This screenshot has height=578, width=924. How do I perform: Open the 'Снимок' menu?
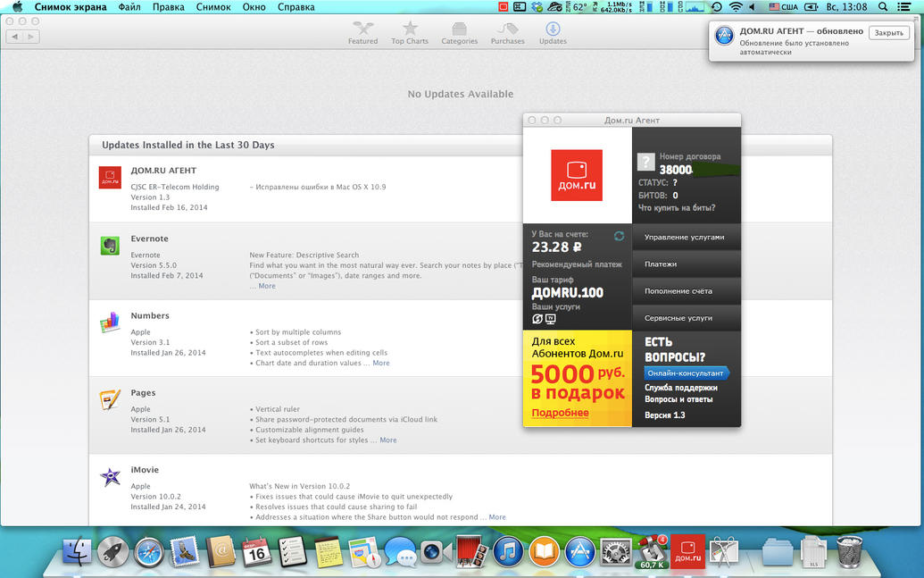click(213, 7)
